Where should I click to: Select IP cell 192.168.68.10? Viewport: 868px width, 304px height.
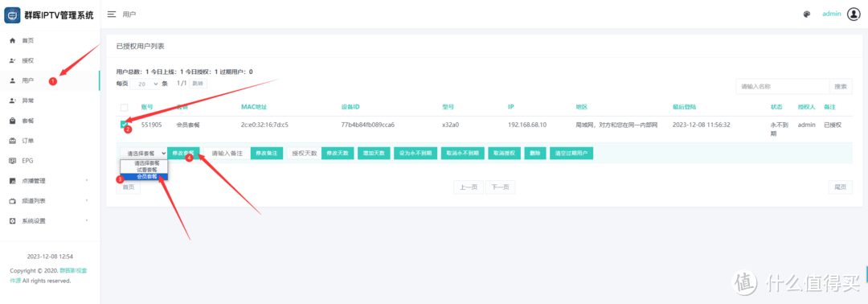[x=527, y=125]
